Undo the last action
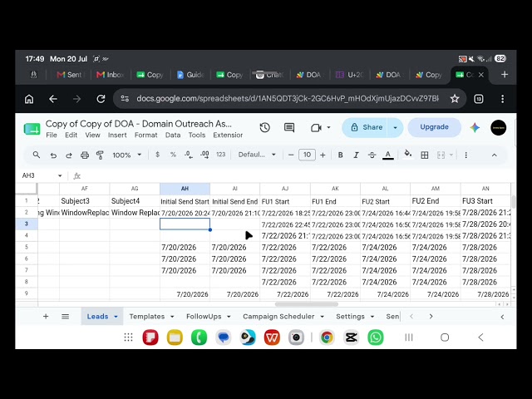 53,155
